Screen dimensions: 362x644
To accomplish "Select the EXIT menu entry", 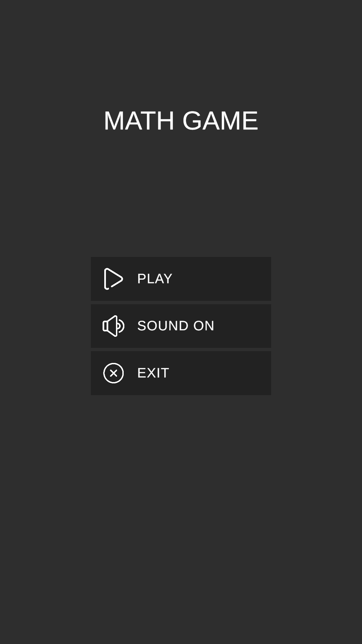I will click(x=181, y=373).
